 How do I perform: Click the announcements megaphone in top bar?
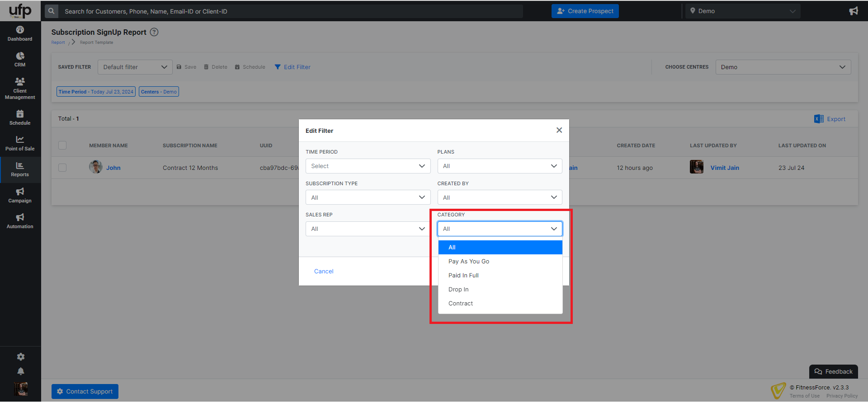click(x=853, y=11)
